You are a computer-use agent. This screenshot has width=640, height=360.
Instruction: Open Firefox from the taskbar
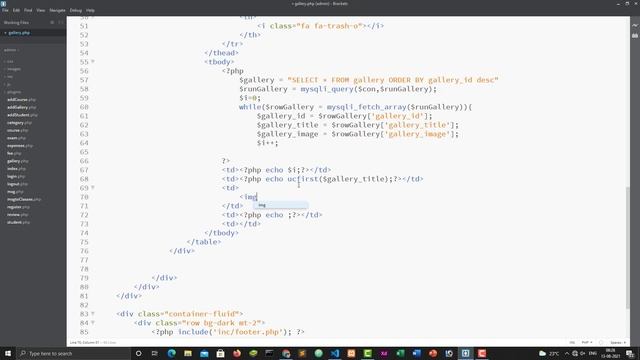click(237, 353)
